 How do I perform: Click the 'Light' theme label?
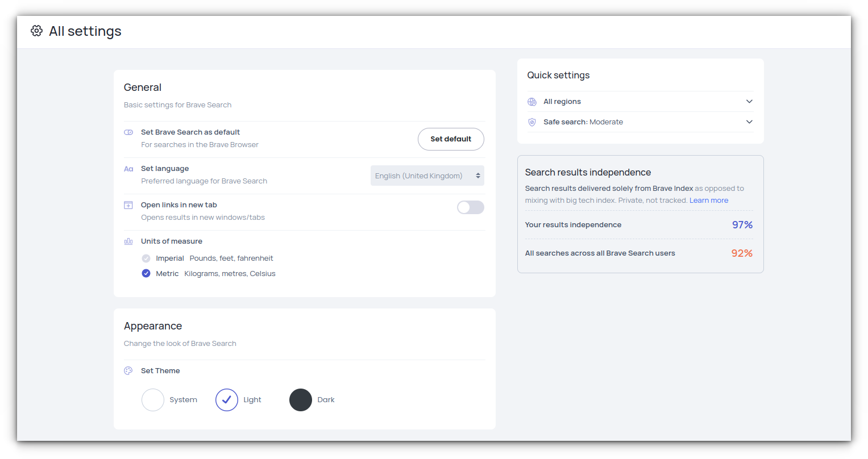(252, 400)
